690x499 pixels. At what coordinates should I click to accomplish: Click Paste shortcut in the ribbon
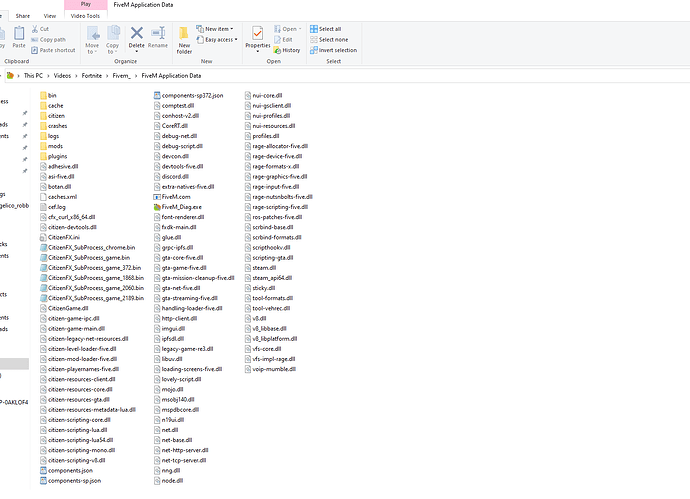coord(53,50)
